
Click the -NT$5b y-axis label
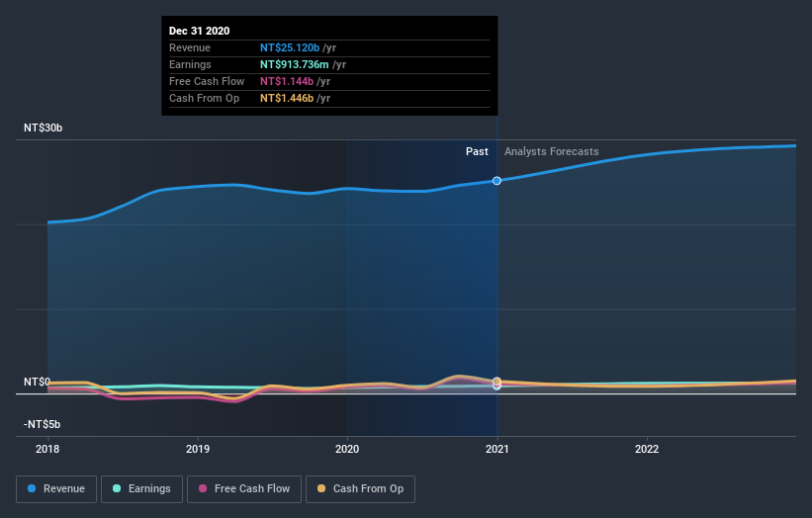click(42, 424)
